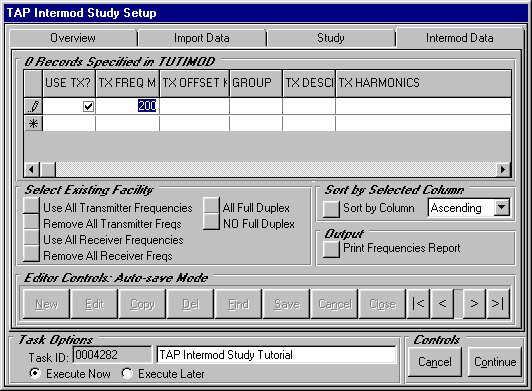Click the asterisk new-row marker
This screenshot has height=391, width=532.
pyautogui.click(x=33, y=123)
